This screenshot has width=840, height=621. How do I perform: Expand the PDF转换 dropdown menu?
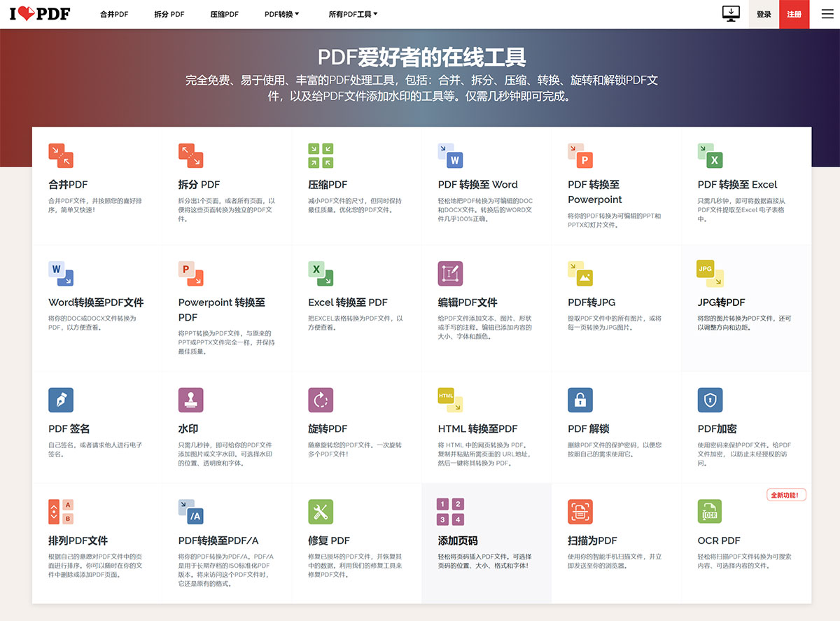point(282,13)
